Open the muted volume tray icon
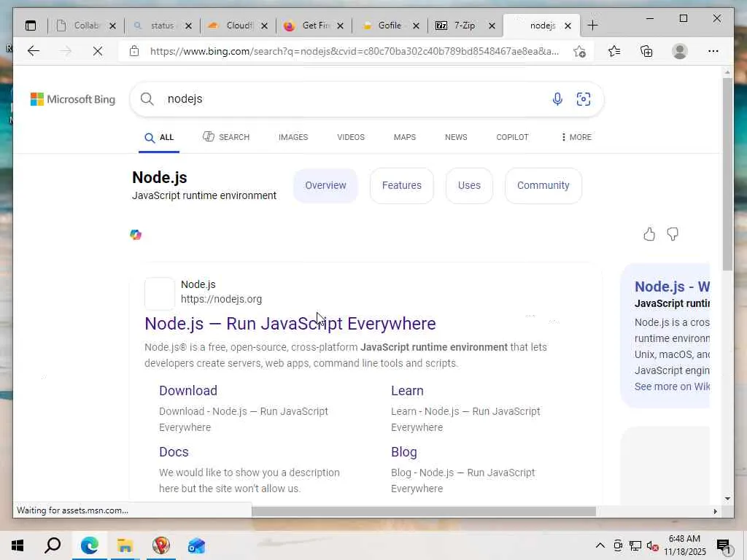Screen dimensions: 747x560 (x=653, y=545)
